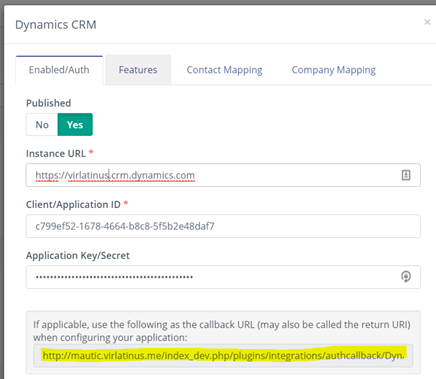Click the Published label
The width and height of the screenshot is (436, 379).
[x=49, y=103]
